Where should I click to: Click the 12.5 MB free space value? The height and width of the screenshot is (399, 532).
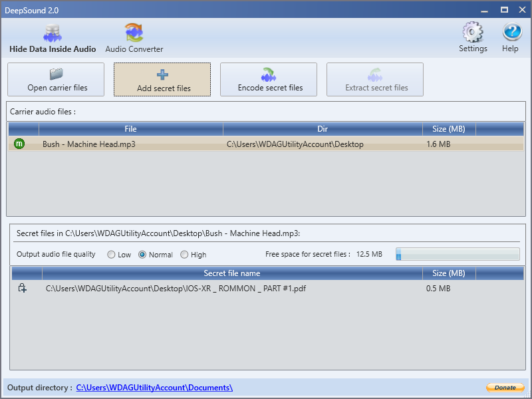coord(369,254)
